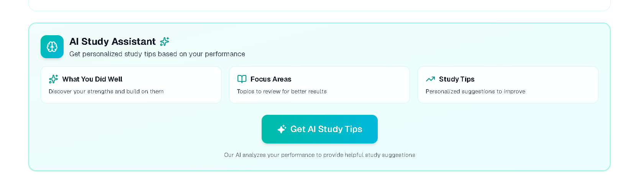Click "Topics to review for better results" text
Viewport: 644px width, 181px height.
(282, 91)
